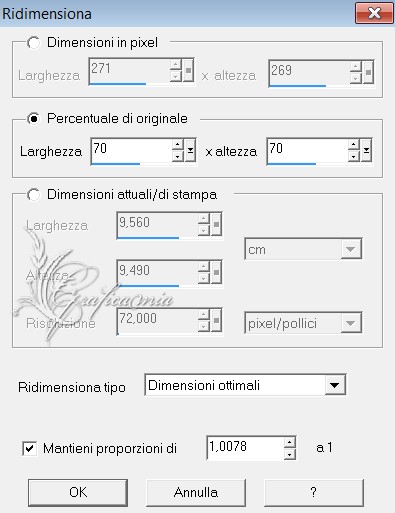Click the percentage Larghezza field showing 70
The image size is (395, 513).
131,151
